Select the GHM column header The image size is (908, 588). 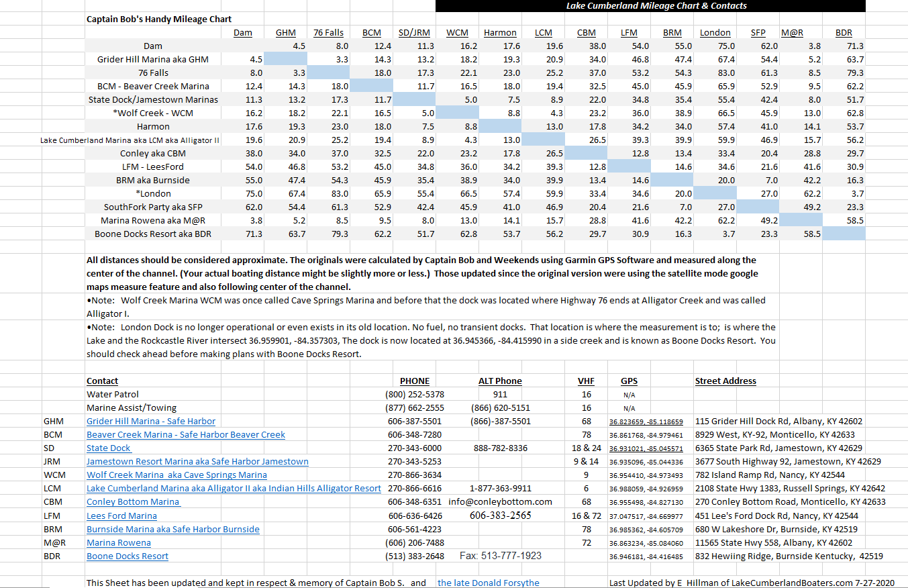coord(286,33)
